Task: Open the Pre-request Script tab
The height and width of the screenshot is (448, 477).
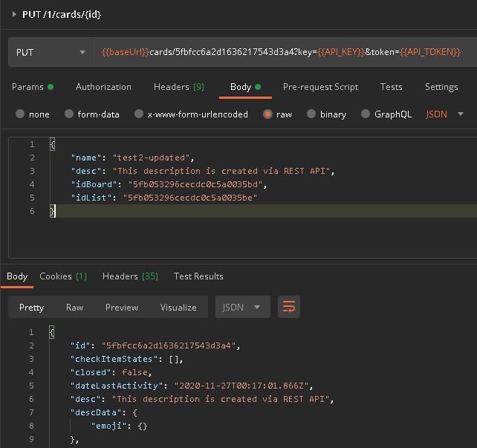Action: (x=320, y=87)
